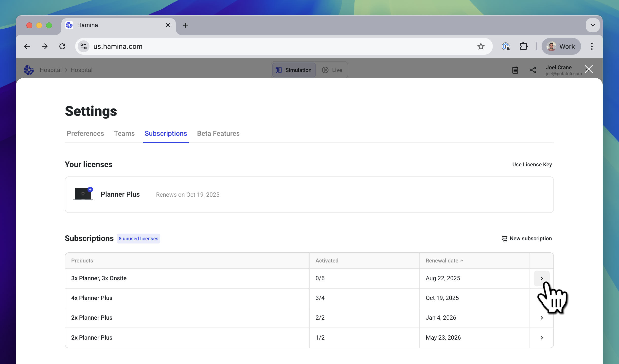The image size is (619, 364).
Task: Click the shopping cart icon for New subscription
Action: (504, 239)
